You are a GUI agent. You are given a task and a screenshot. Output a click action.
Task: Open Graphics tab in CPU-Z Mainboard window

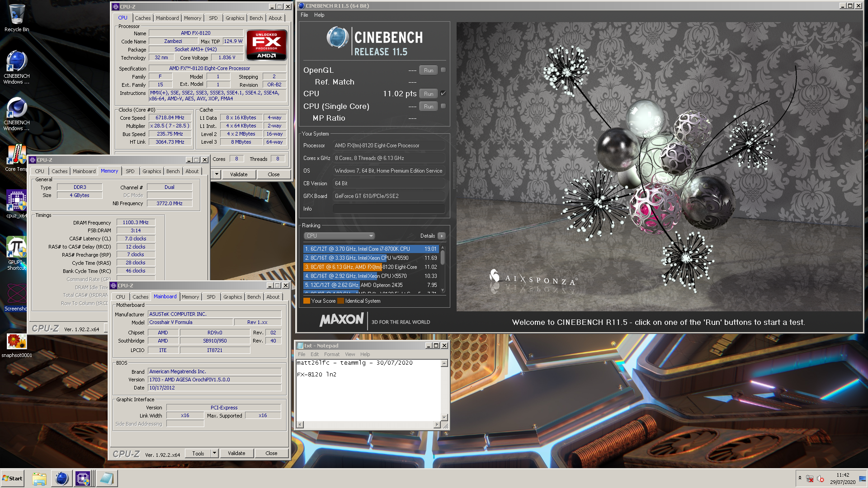[x=232, y=297]
